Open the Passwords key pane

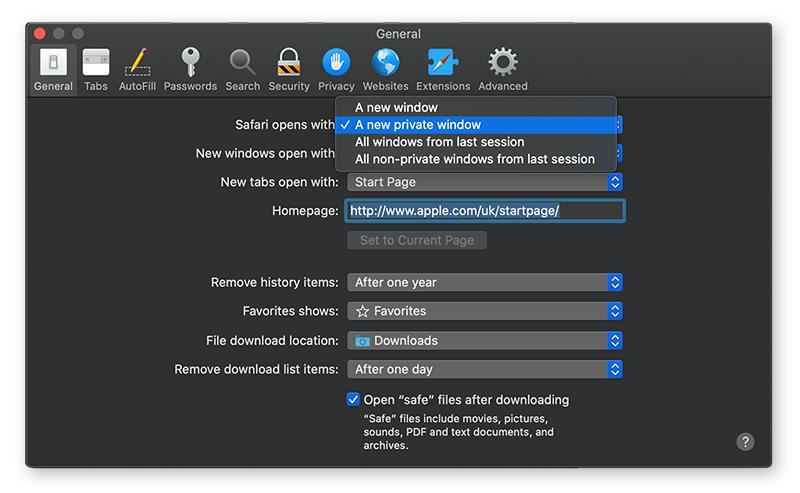coord(190,70)
